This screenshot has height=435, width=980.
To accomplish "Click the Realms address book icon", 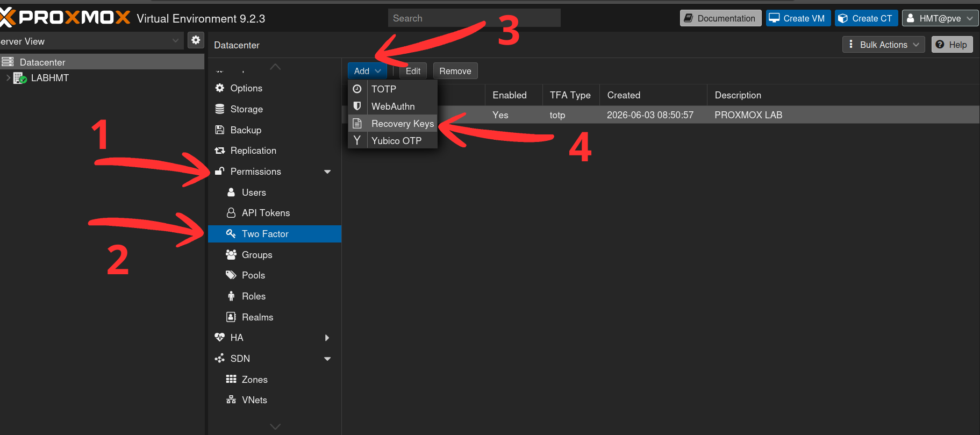I will pyautogui.click(x=231, y=317).
